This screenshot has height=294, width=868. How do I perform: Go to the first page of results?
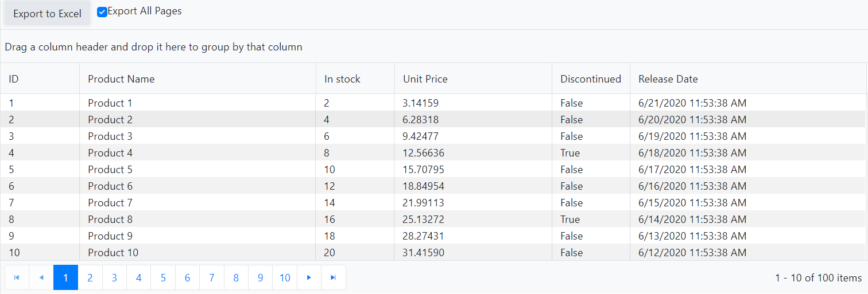pos(17,277)
